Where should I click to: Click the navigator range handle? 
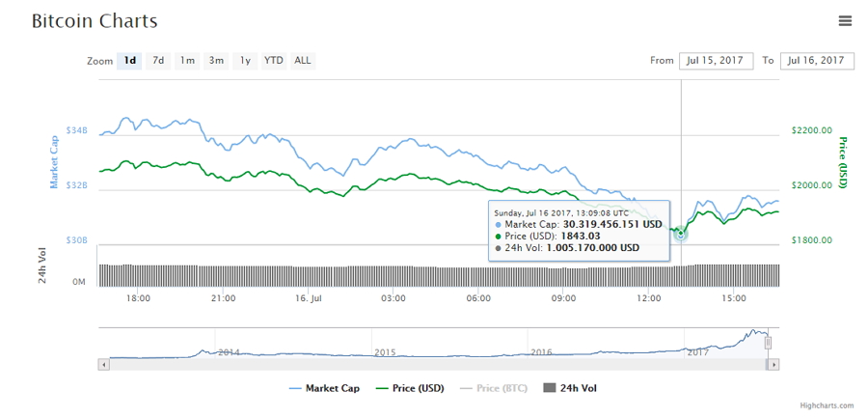pyautogui.click(x=768, y=343)
